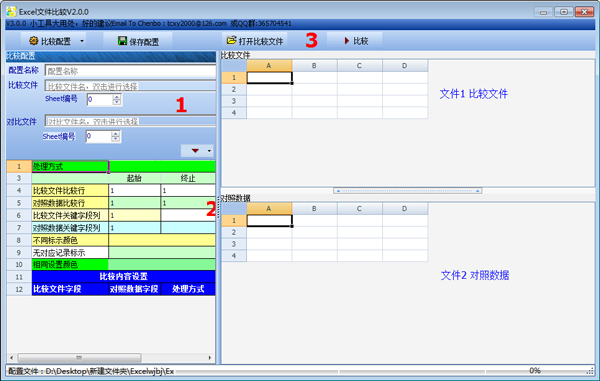Image resolution: width=600 pixels, height=381 pixels.
Task: Click the Excel文件比较 app icon in title bar
Action: pyautogui.click(x=11, y=11)
